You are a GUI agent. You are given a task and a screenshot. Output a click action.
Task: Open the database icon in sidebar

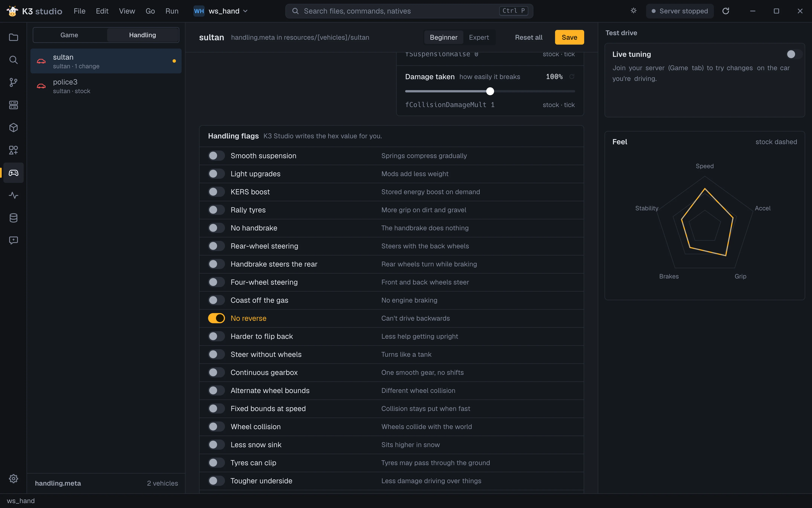pos(13,218)
